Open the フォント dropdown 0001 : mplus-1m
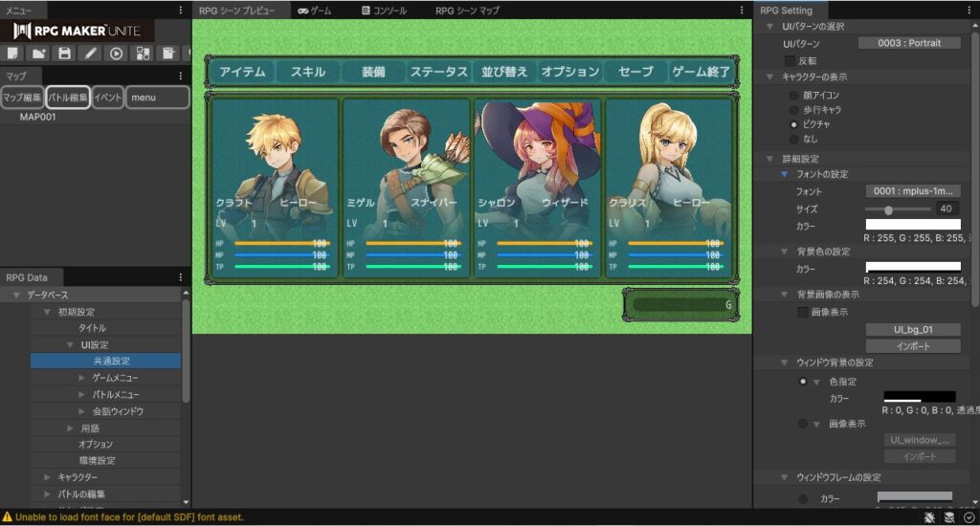 913,191
